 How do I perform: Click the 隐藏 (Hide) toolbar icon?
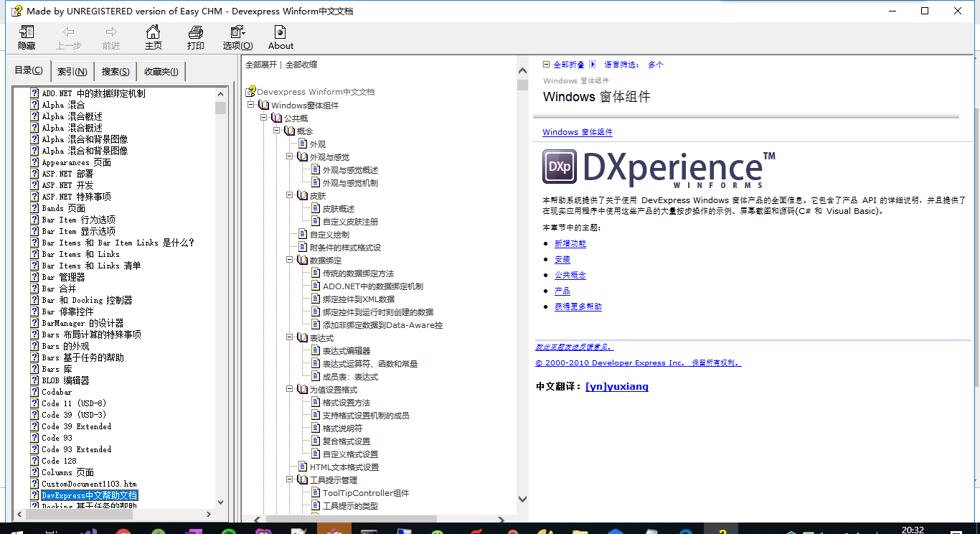[x=27, y=32]
